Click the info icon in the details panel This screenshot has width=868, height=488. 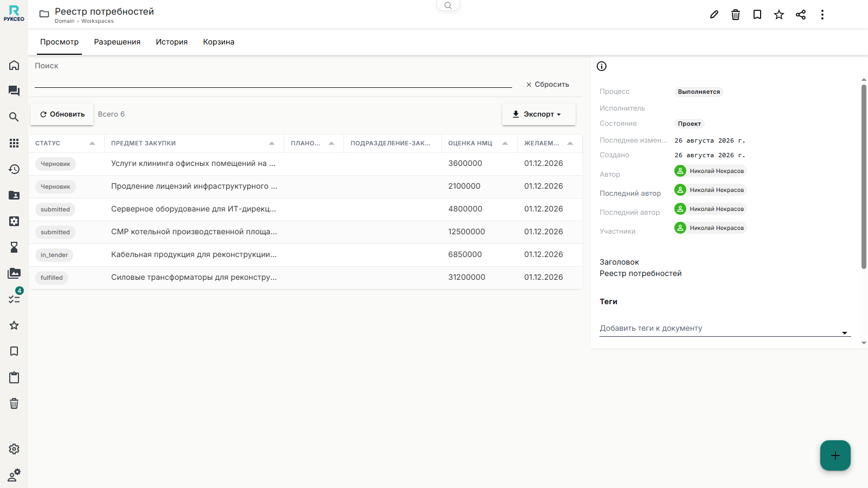(602, 66)
